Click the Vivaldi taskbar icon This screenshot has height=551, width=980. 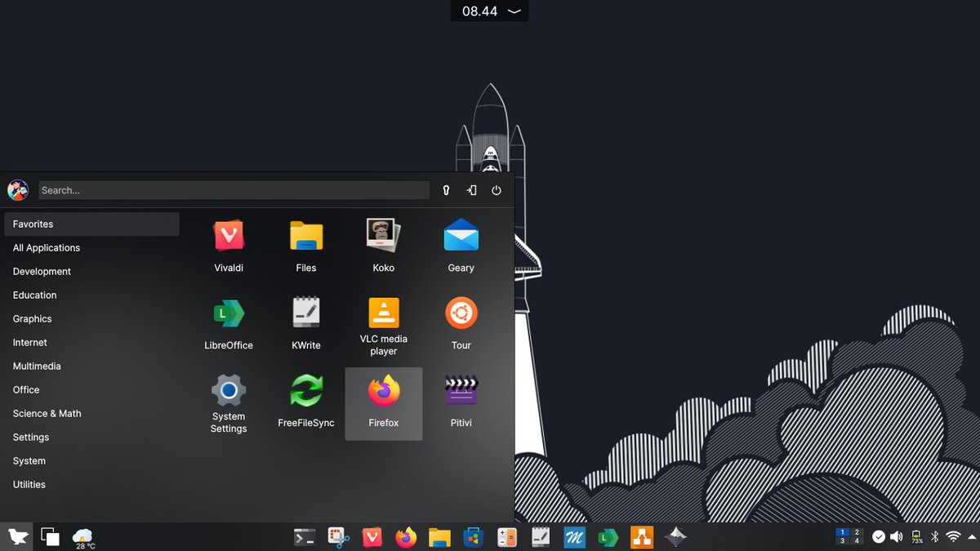pyautogui.click(x=372, y=537)
